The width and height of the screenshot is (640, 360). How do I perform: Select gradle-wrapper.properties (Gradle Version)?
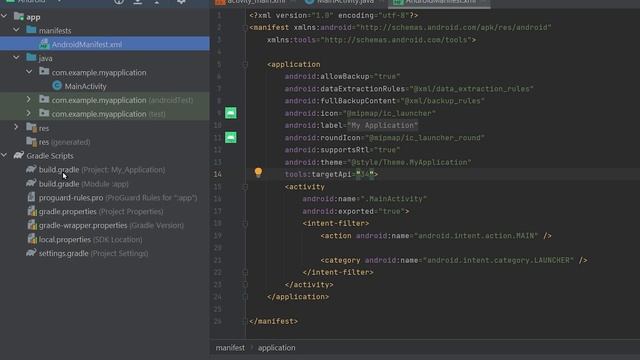pos(111,225)
